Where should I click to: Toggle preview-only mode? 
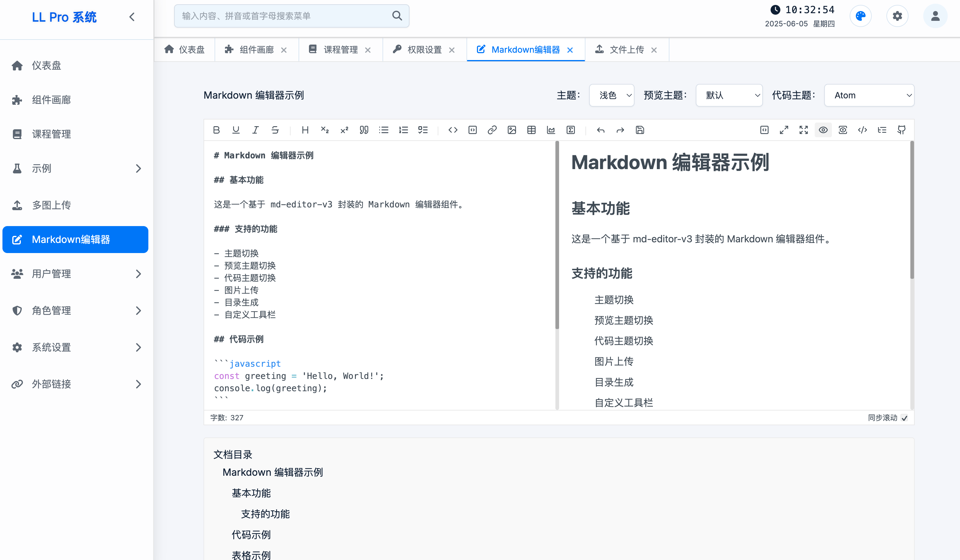tap(843, 130)
